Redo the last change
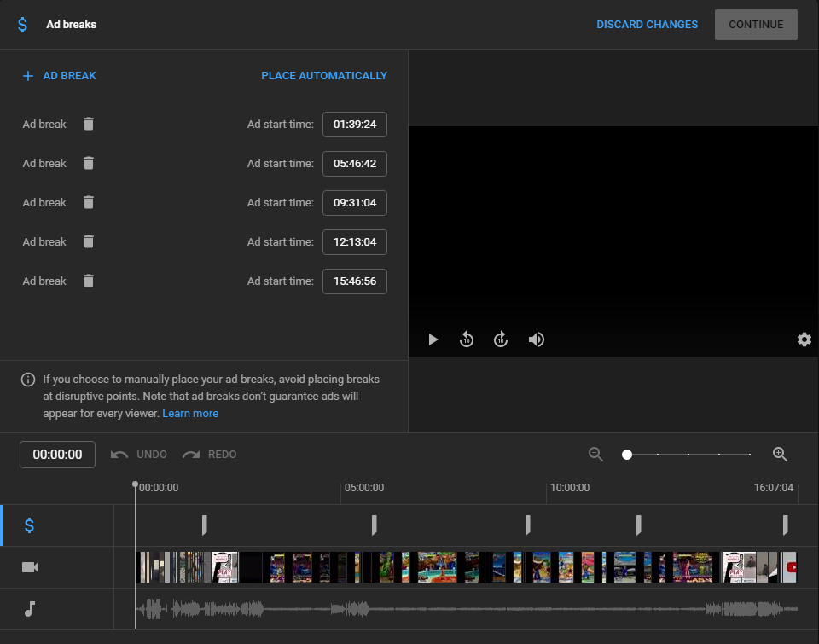819x644 pixels. point(210,455)
